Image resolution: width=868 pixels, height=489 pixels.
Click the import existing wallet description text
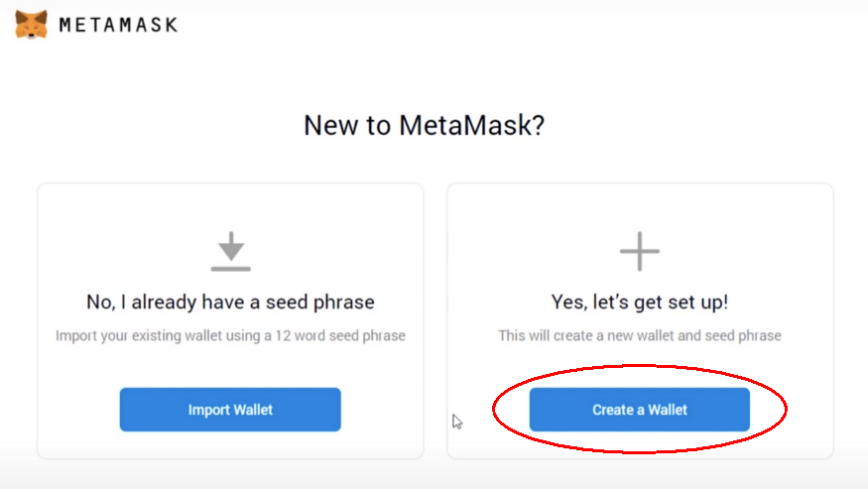pyautogui.click(x=230, y=335)
